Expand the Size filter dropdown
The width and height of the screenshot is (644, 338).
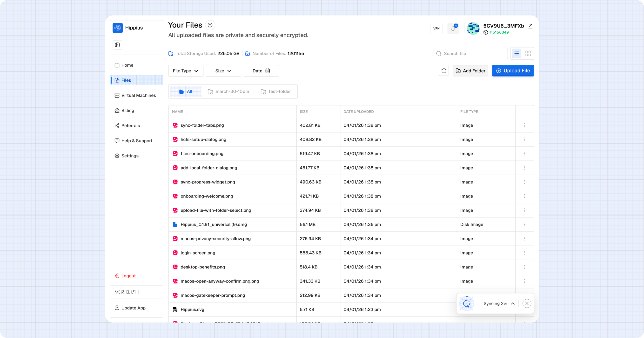click(223, 71)
